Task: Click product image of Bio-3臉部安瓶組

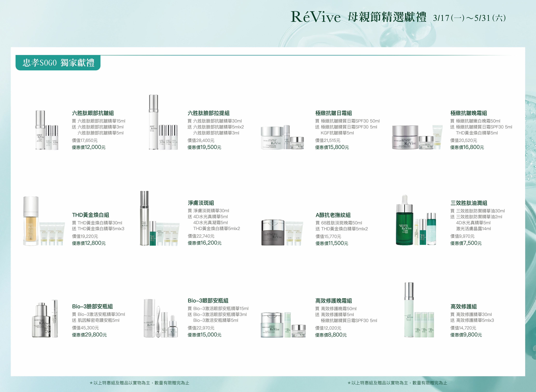Action: coord(45,319)
